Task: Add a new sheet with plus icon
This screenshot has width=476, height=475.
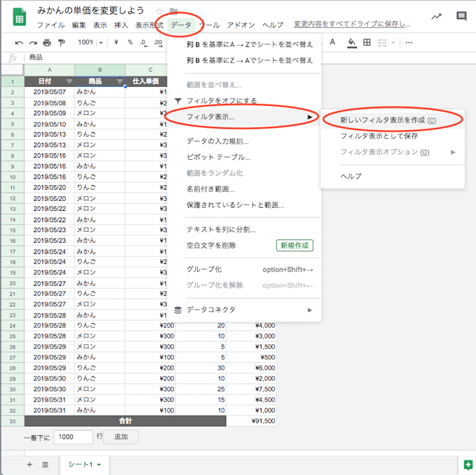Action: [30, 464]
